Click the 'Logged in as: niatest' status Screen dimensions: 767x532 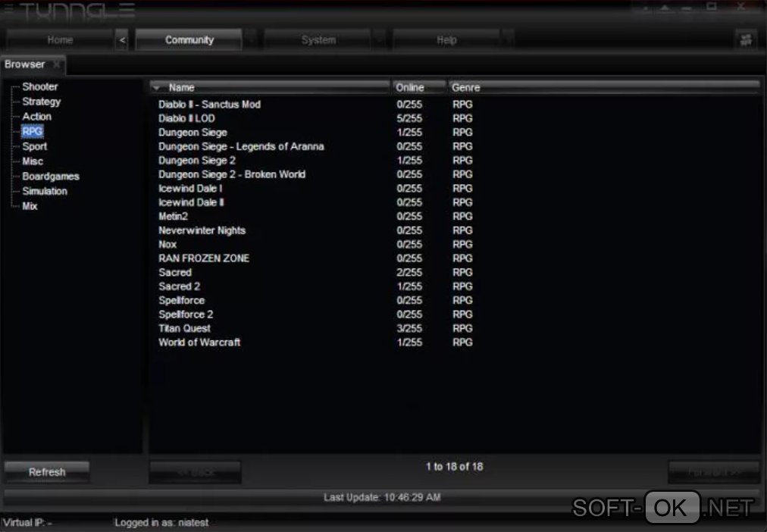161,523
